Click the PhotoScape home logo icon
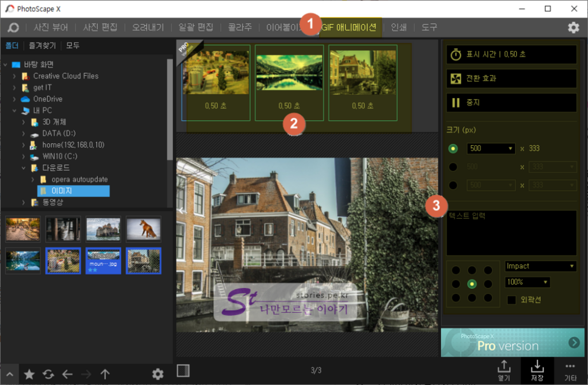 [13, 28]
